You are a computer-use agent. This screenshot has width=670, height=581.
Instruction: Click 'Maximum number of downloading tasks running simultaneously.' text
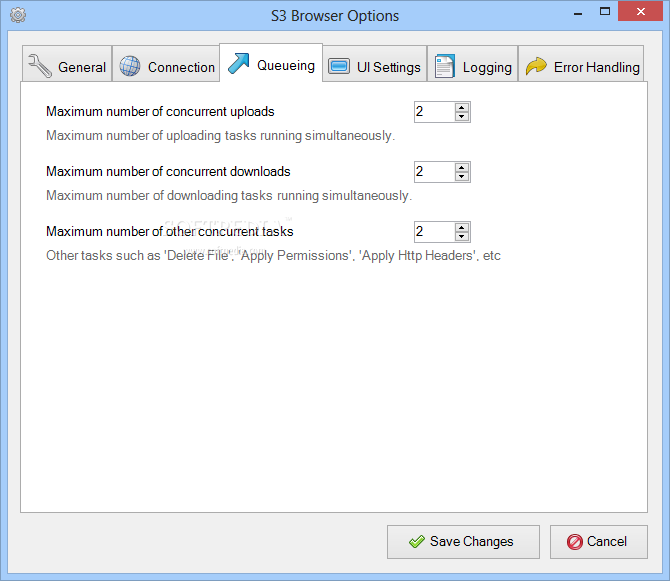coord(229,195)
